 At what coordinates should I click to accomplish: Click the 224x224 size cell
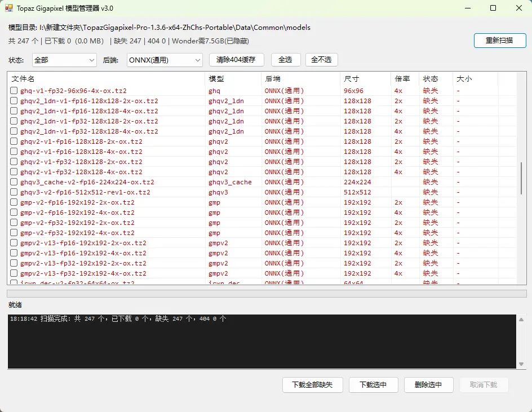point(358,182)
